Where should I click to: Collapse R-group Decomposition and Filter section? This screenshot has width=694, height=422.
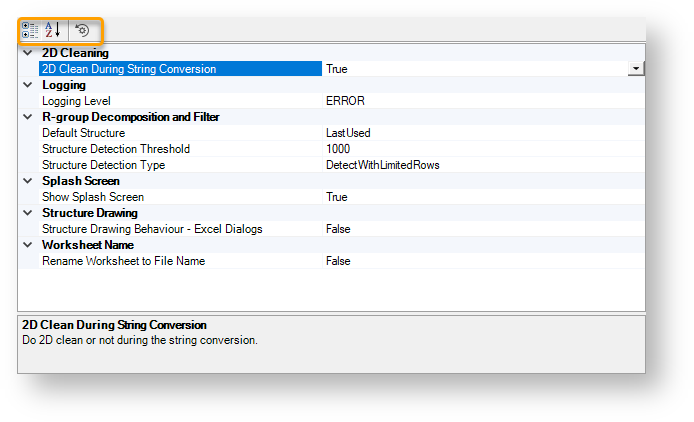pos(27,117)
